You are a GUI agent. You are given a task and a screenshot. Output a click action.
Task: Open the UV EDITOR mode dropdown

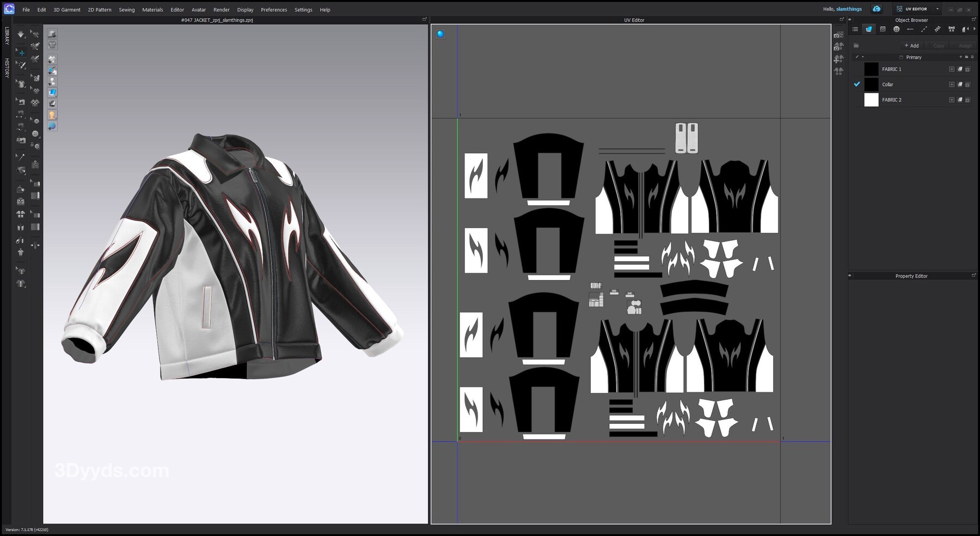(x=937, y=9)
